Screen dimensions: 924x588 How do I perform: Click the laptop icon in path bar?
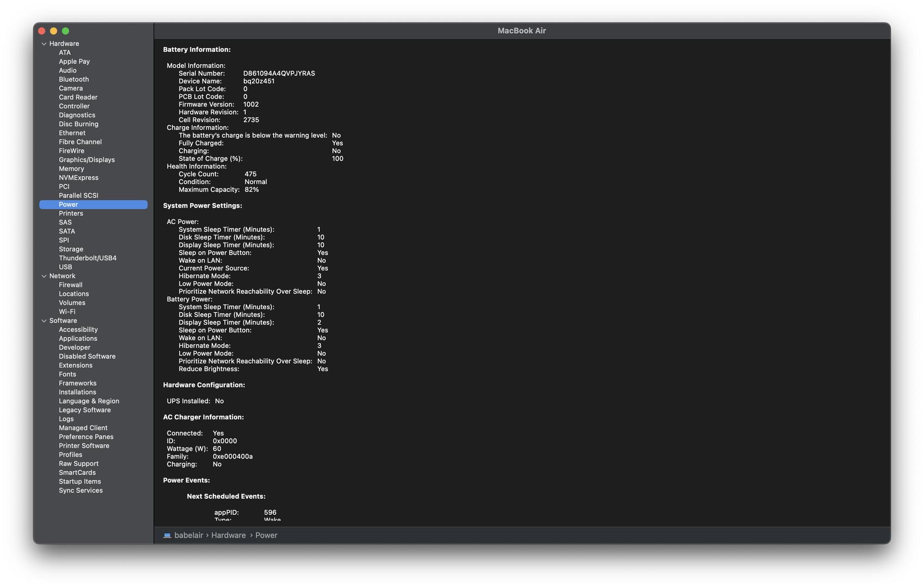167,536
